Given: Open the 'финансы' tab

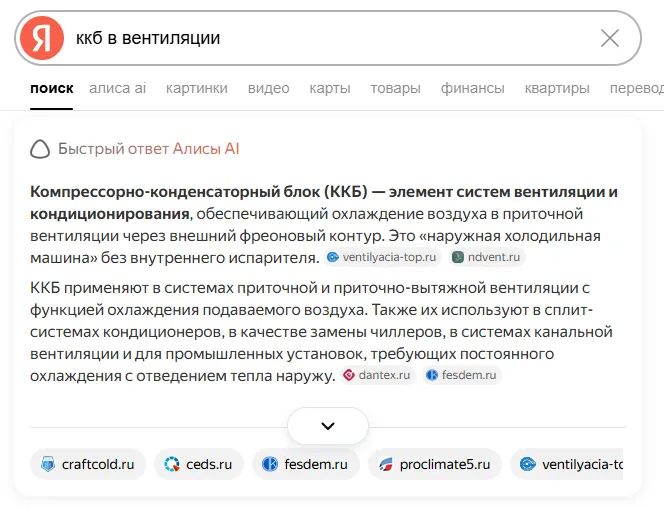Looking at the screenshot, I should [x=473, y=88].
